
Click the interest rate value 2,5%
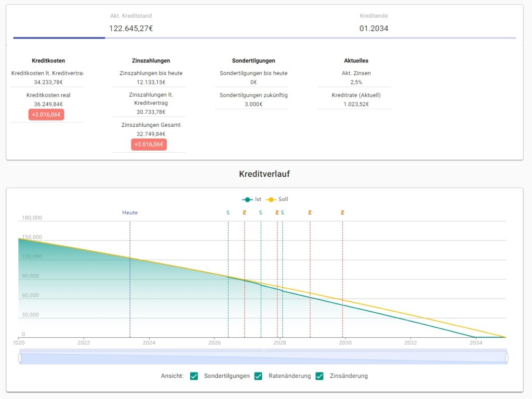tap(356, 82)
